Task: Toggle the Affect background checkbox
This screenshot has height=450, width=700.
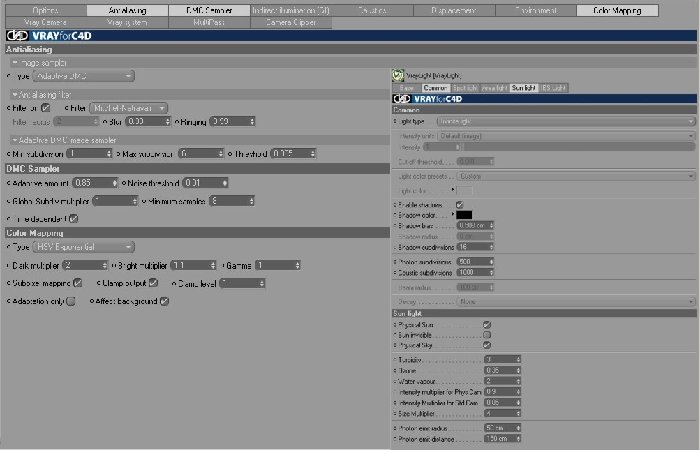Action: coord(164,301)
